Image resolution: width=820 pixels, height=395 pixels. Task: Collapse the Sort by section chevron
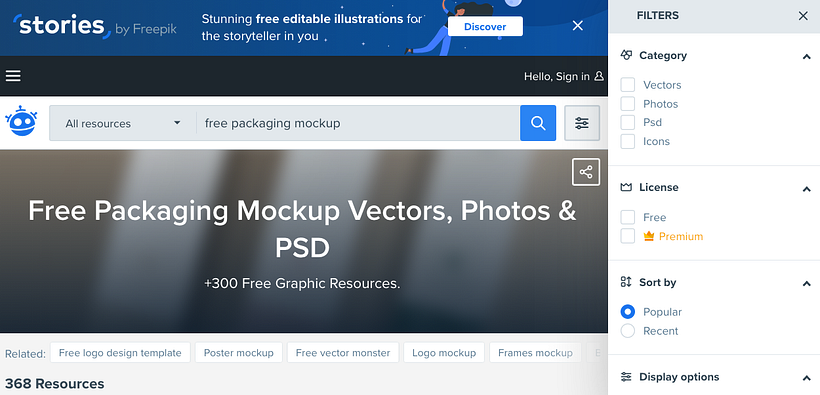pyautogui.click(x=806, y=283)
